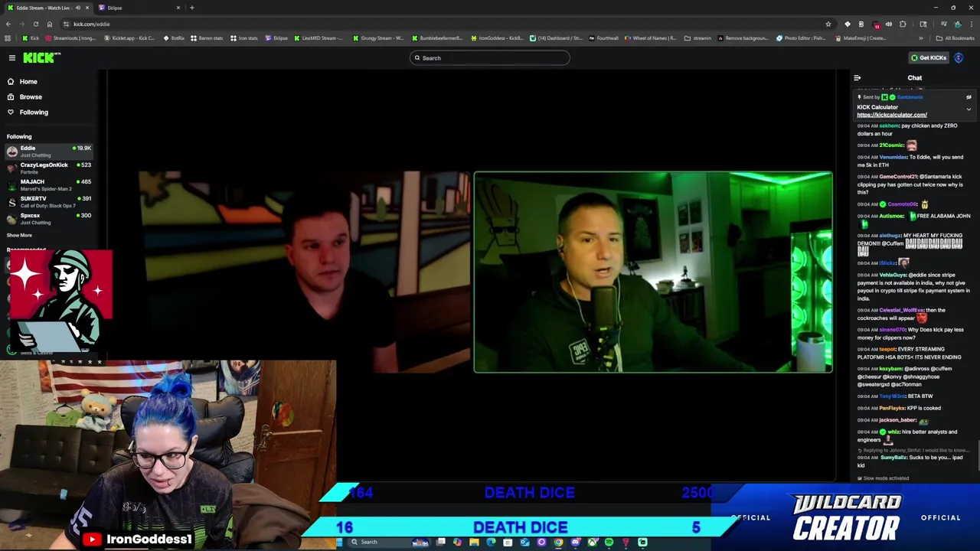The height and width of the screenshot is (551, 980).
Task: Open the Iron stats bookmark
Action: (x=244, y=38)
